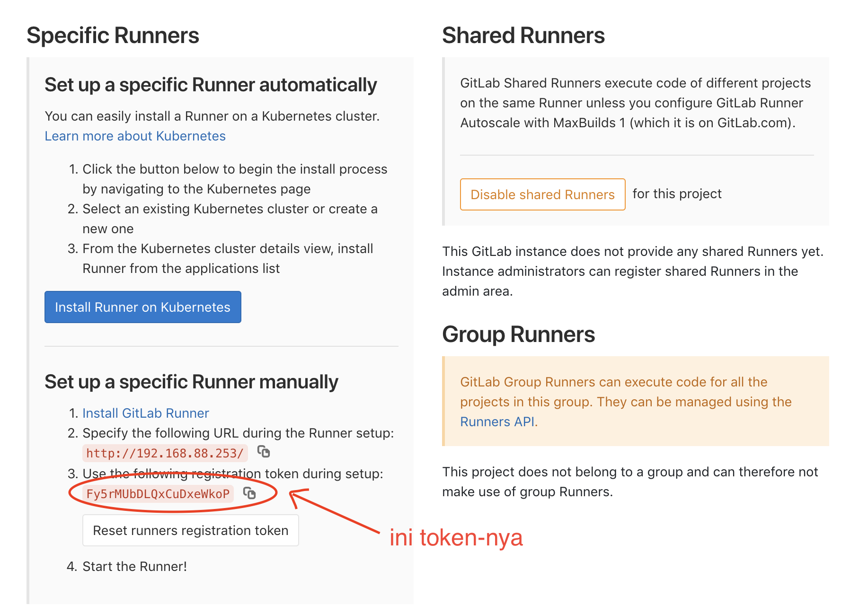Click the Set up a specific Runner automatically heading
This screenshot has height=614, width=868.
[211, 85]
